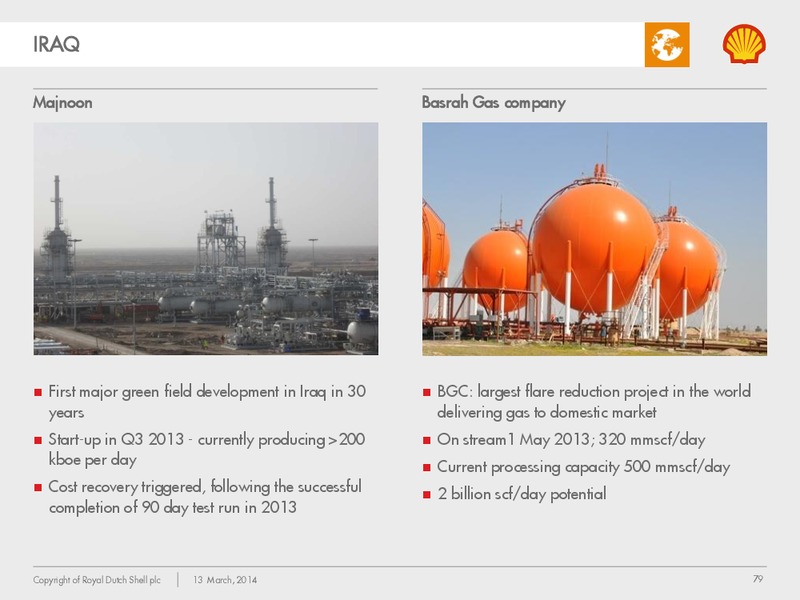
Task: Select the Basrah Gas company heading
Action: click(493, 103)
